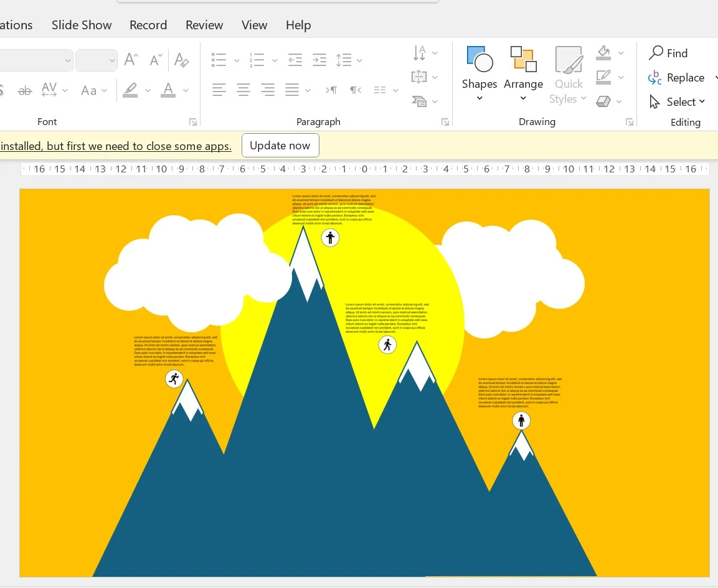Click the Update now button
This screenshot has width=718, height=588.
pos(280,146)
